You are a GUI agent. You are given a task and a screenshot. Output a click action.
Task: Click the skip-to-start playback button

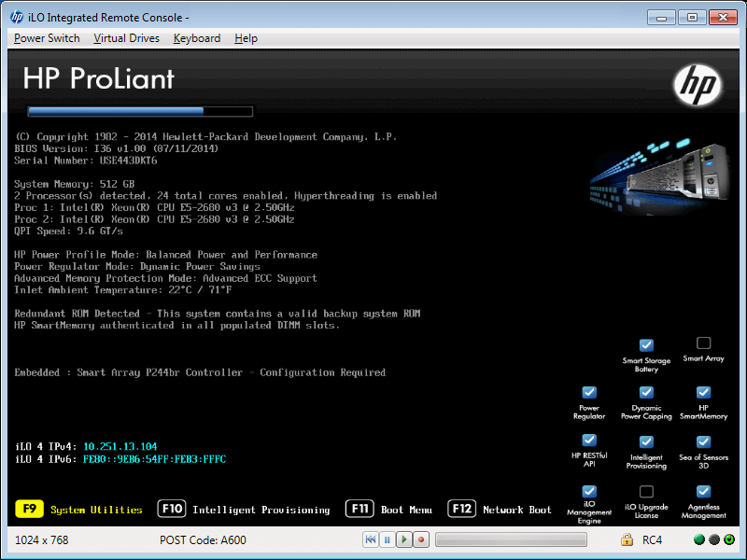click(370, 539)
